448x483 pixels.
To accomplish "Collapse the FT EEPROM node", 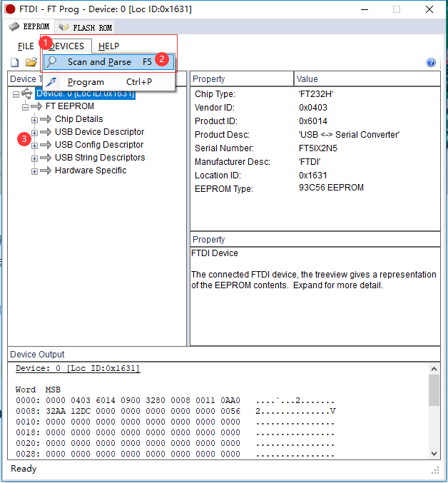I will (x=25, y=107).
